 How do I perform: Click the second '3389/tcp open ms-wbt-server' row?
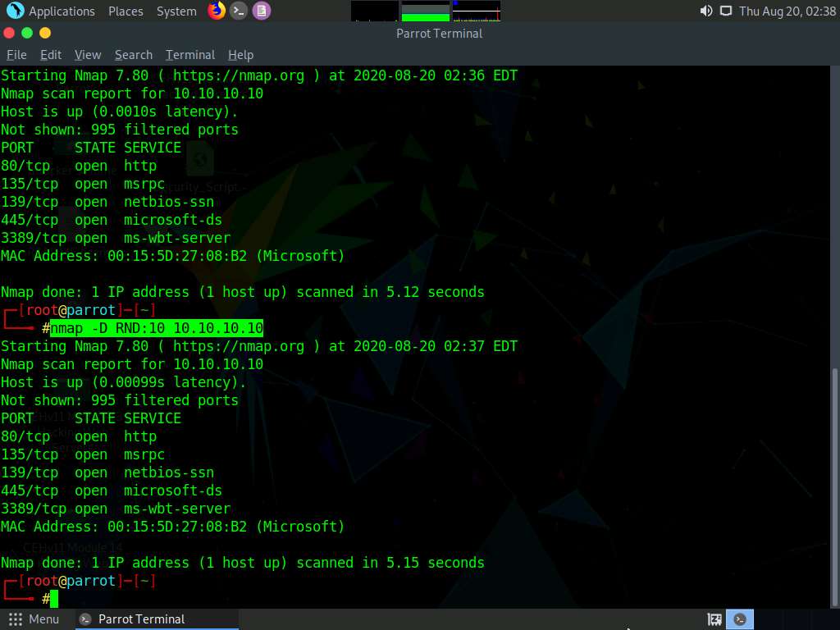(116, 509)
